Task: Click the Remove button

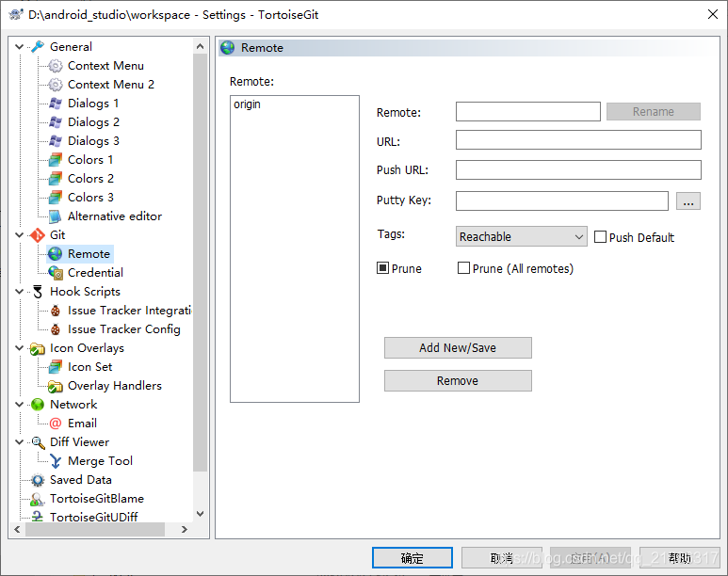Action: pyautogui.click(x=458, y=380)
